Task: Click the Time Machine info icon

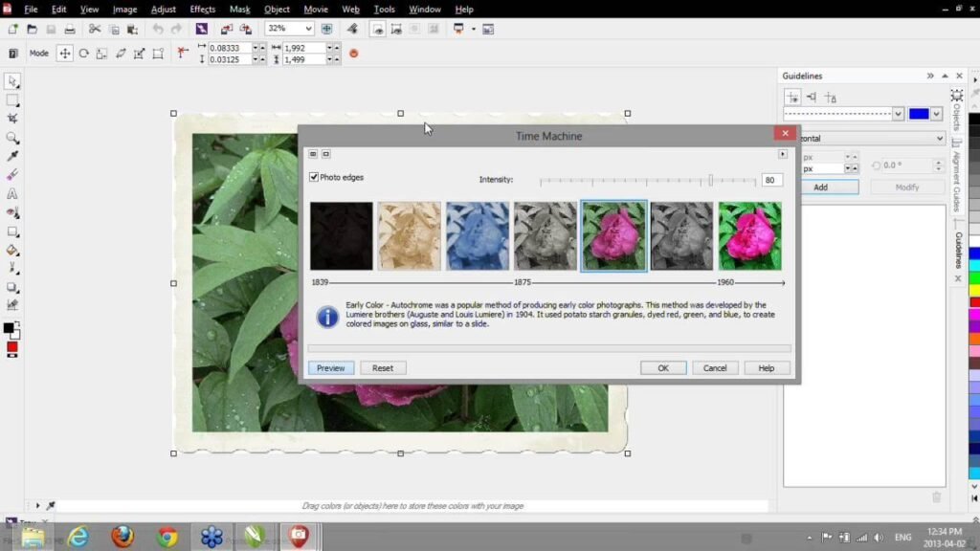Action: (327, 317)
